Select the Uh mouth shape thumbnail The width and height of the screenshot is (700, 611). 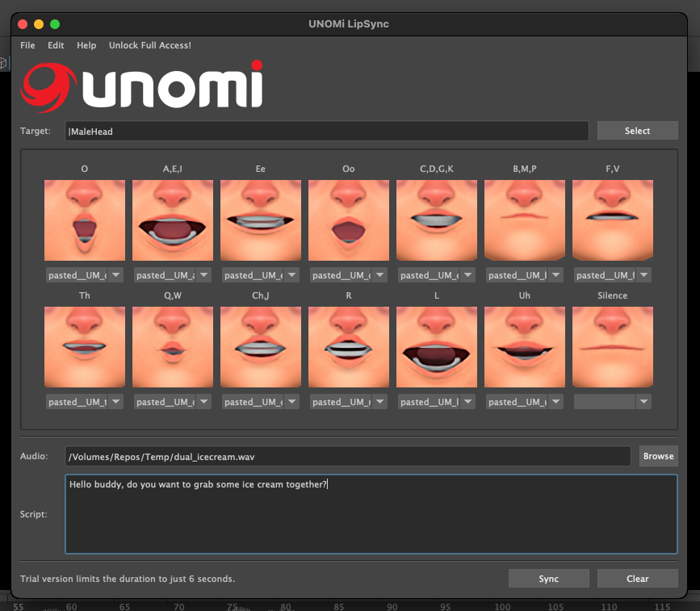coord(524,347)
